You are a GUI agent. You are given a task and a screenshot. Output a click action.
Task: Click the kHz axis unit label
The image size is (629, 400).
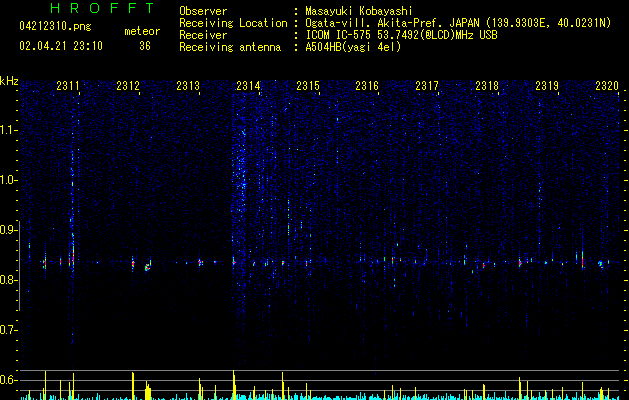(x=9, y=81)
